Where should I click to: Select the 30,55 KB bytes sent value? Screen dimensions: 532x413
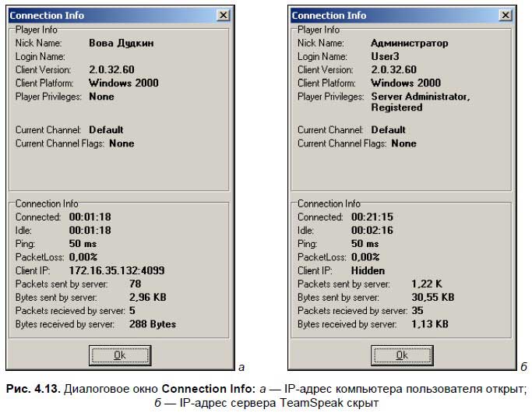(x=432, y=297)
